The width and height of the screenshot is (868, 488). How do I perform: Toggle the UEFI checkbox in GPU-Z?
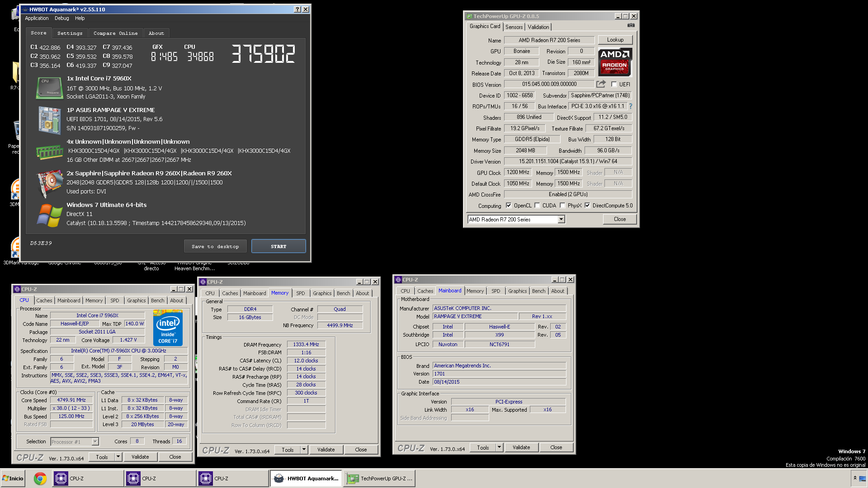614,84
